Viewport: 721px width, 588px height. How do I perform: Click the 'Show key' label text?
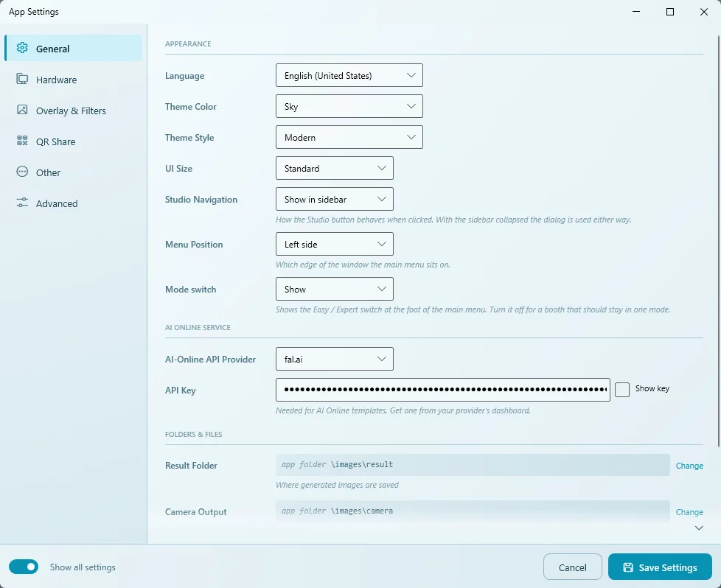click(652, 388)
